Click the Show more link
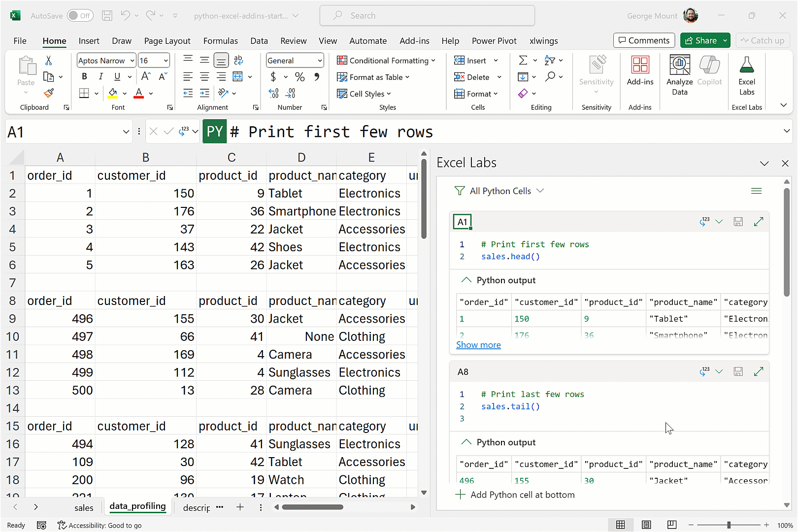Image resolution: width=798 pixels, height=532 pixels. [x=478, y=345]
